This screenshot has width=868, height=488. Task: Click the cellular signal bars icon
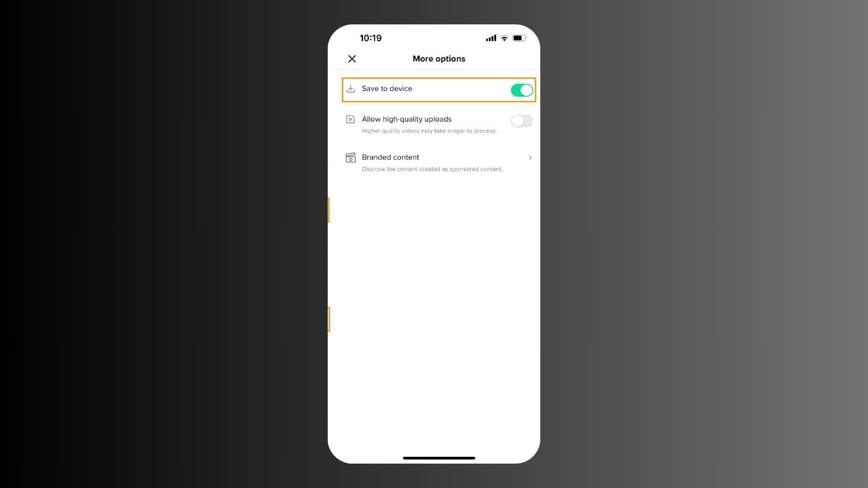click(x=491, y=38)
